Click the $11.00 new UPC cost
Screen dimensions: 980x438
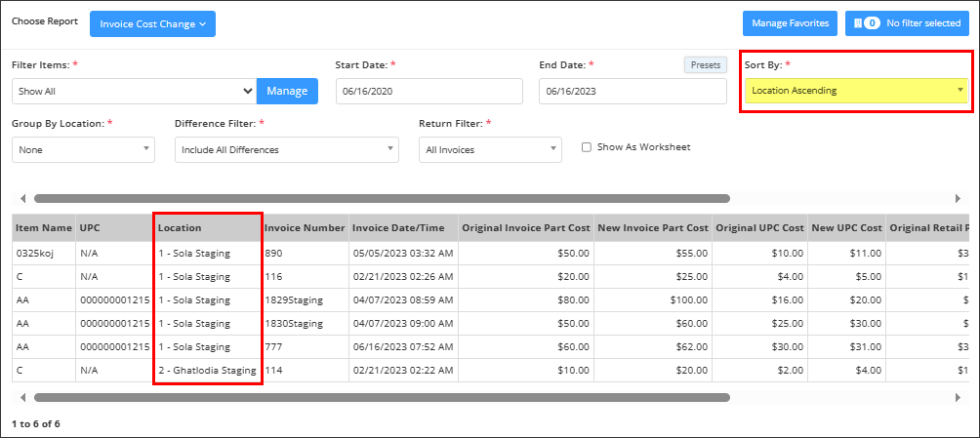pos(866,253)
